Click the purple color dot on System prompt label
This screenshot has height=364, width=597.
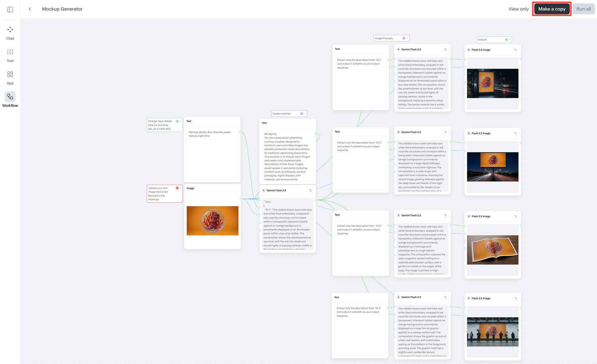tap(301, 114)
